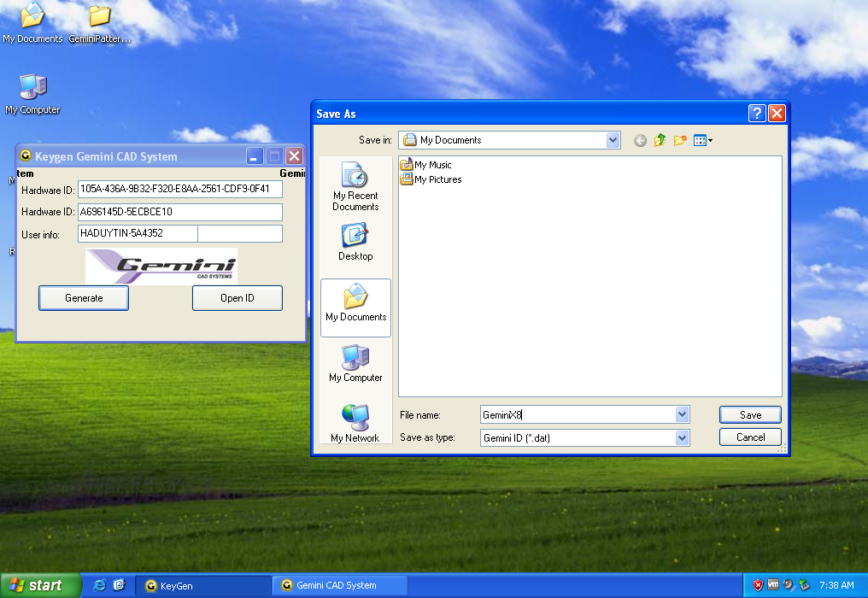Select the My Pictures folder in file list

pos(431,179)
